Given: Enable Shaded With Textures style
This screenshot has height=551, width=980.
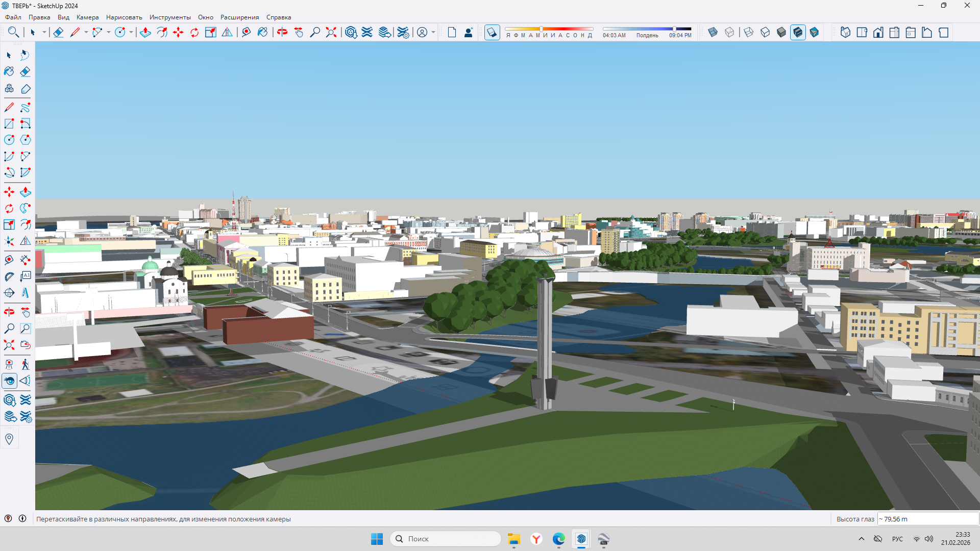Looking at the screenshot, I should (798, 33).
